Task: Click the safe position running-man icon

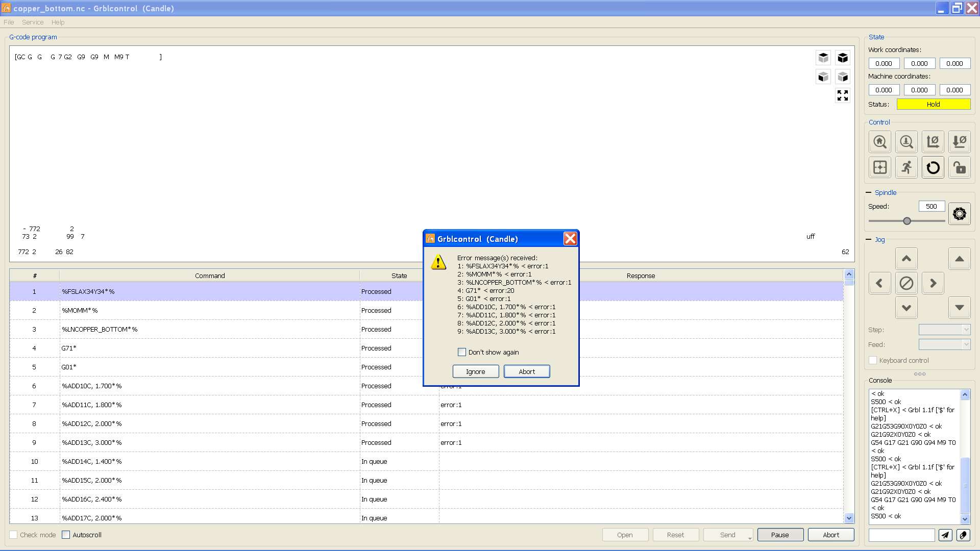Action: point(906,167)
